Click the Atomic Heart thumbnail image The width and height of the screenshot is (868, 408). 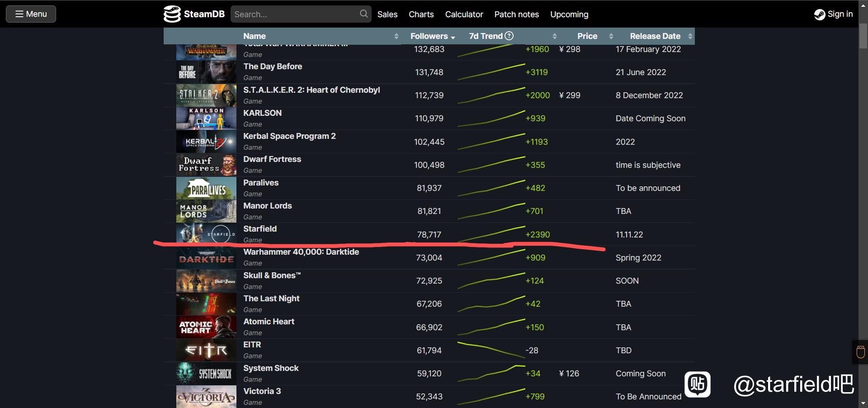(x=206, y=327)
